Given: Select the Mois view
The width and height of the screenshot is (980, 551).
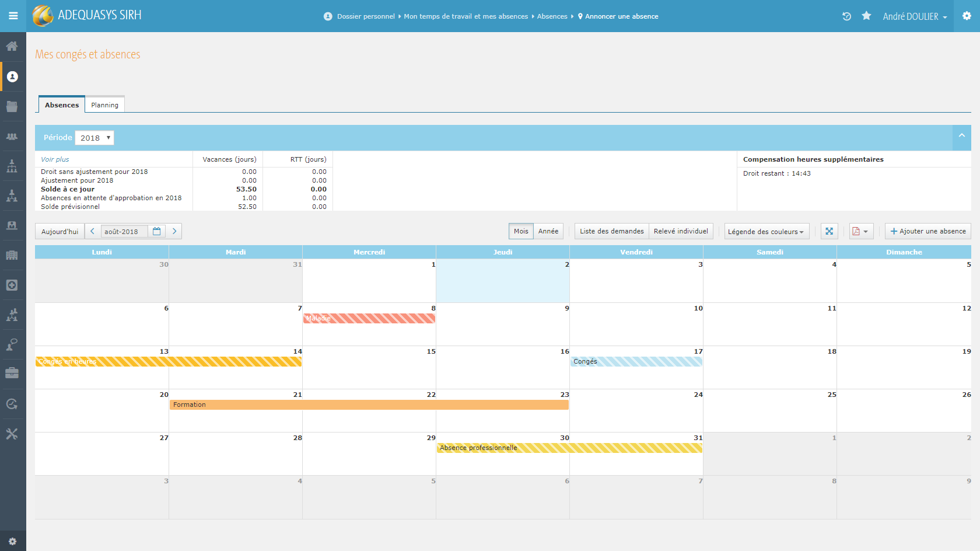Looking at the screenshot, I should click(521, 231).
